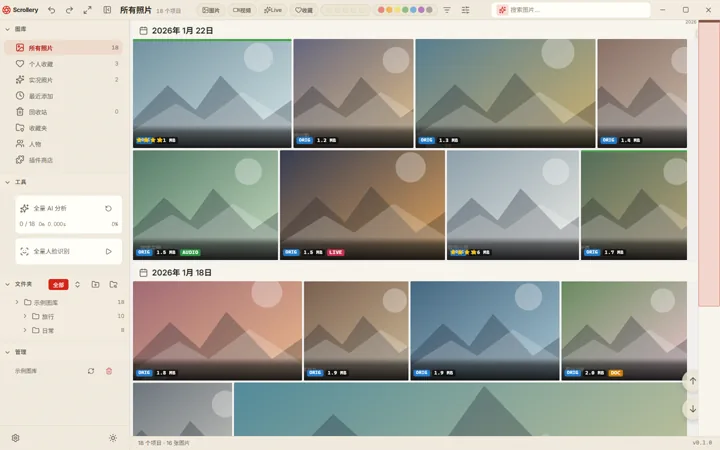Open the photo tagged AUDIO
The height and width of the screenshot is (450, 720).
tap(205, 205)
